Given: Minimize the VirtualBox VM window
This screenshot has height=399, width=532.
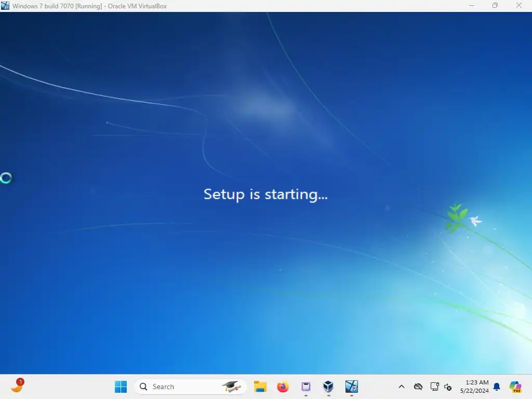Looking at the screenshot, I should click(472, 6).
